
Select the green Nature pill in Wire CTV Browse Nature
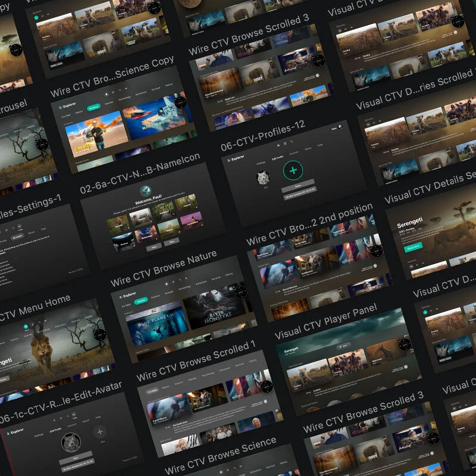[141, 300]
